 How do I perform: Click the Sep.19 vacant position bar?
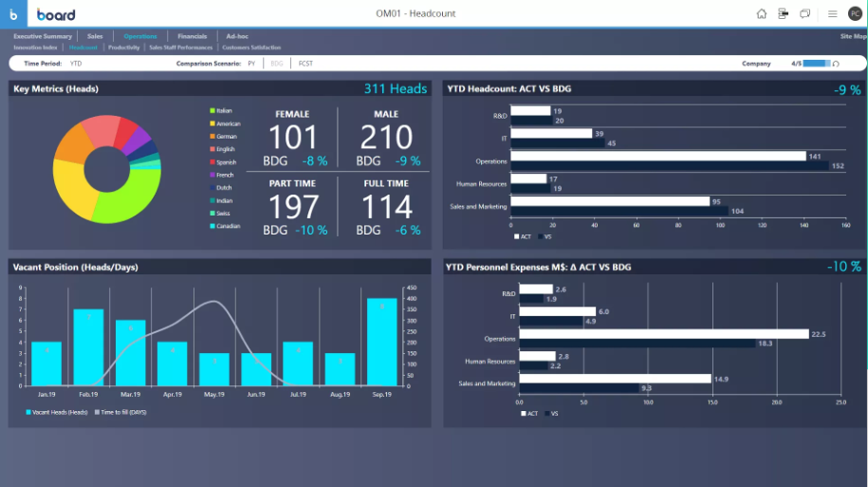pyautogui.click(x=382, y=342)
